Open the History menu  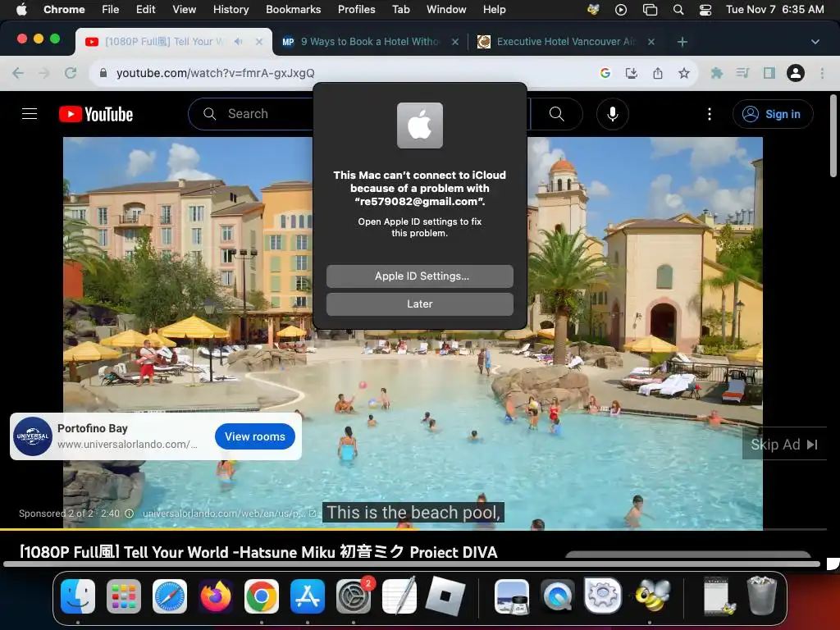pos(231,9)
